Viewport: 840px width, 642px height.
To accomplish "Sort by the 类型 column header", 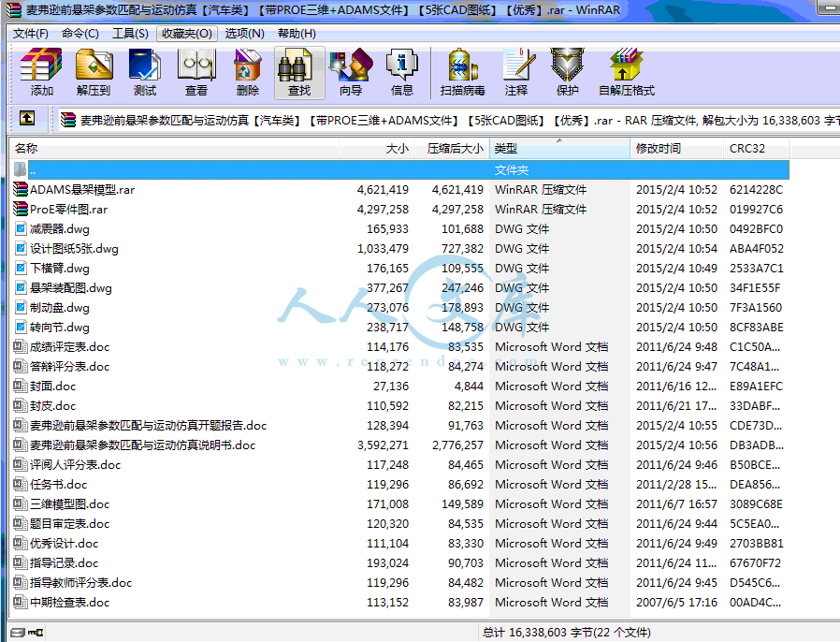I will pos(559,149).
